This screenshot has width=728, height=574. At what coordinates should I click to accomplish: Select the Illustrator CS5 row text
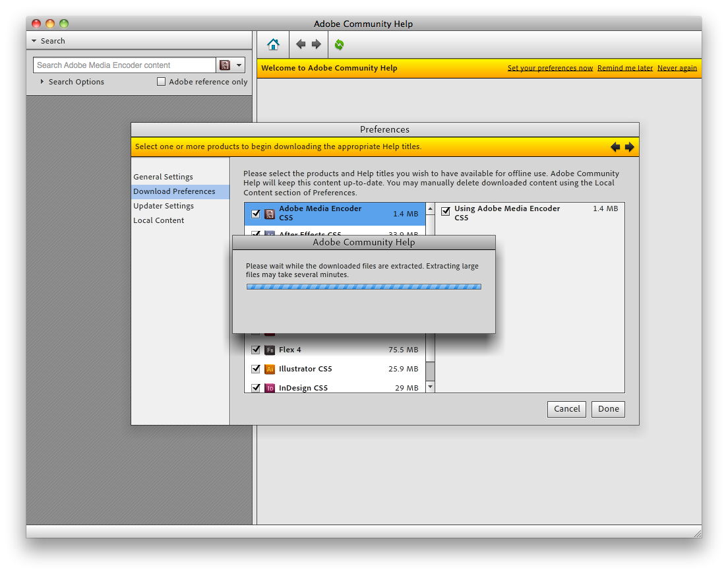[x=305, y=369]
